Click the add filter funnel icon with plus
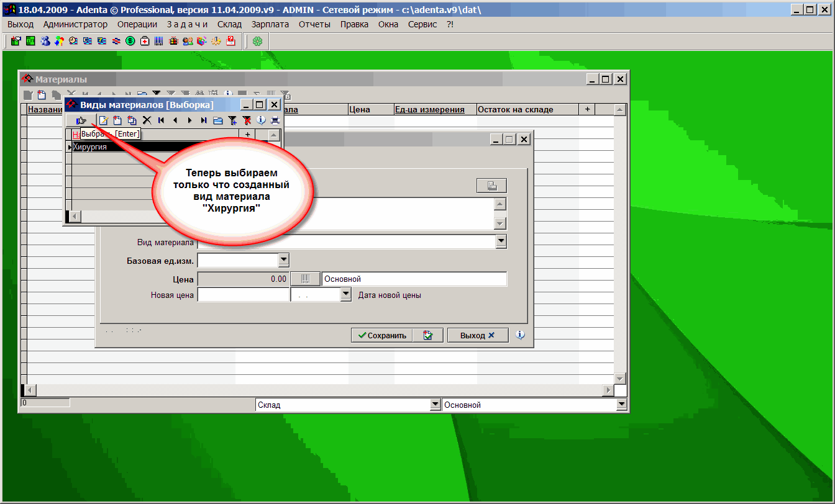 coord(232,120)
